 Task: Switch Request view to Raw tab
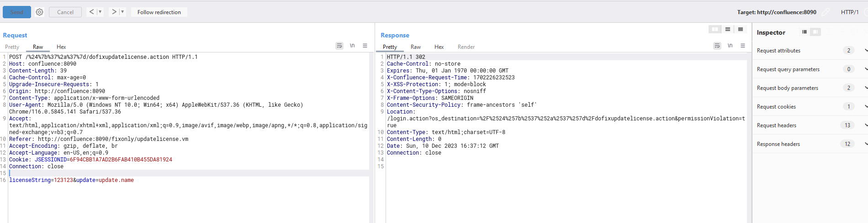coord(38,47)
